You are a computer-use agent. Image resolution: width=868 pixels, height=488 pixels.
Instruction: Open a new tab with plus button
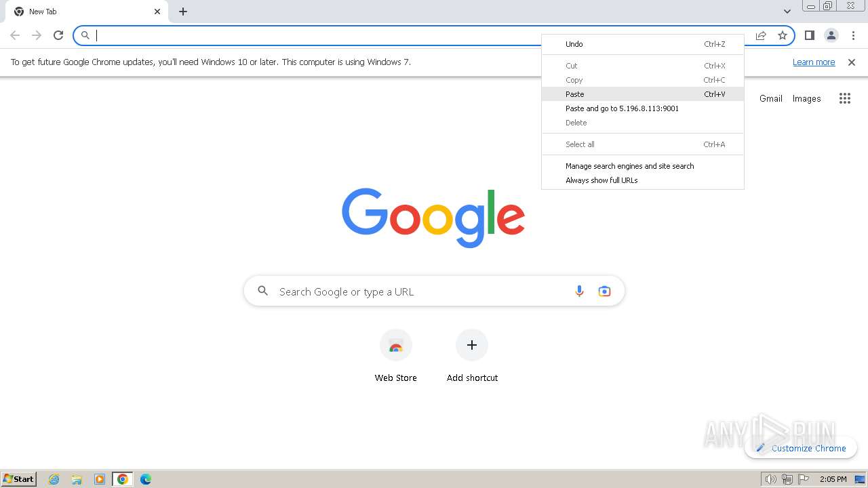point(183,12)
